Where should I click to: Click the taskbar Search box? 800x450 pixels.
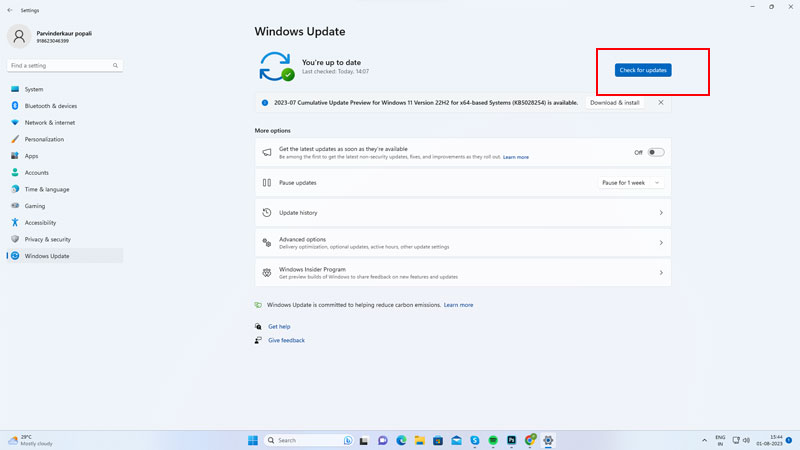tap(309, 440)
